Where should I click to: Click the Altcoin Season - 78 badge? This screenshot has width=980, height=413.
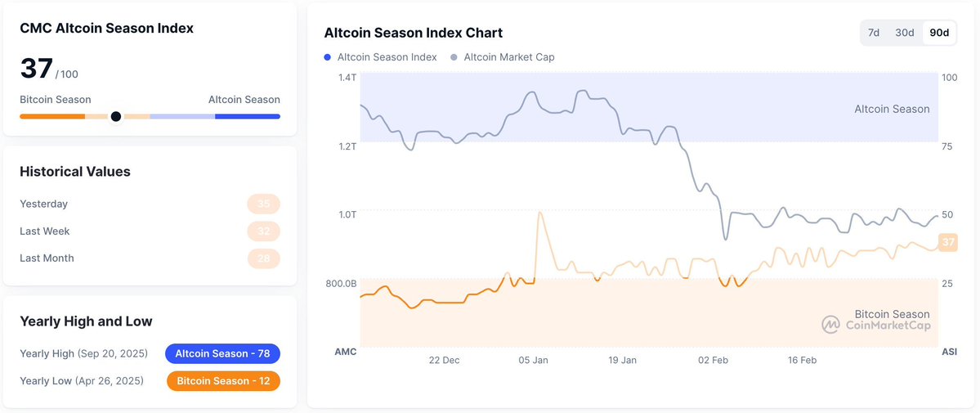(222, 353)
